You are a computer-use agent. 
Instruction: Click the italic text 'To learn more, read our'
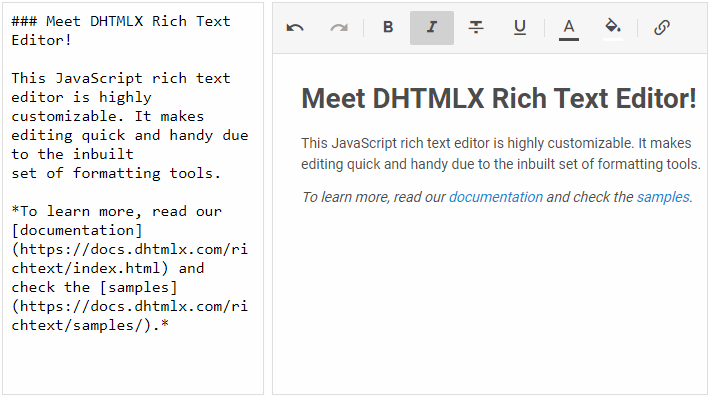click(x=374, y=197)
